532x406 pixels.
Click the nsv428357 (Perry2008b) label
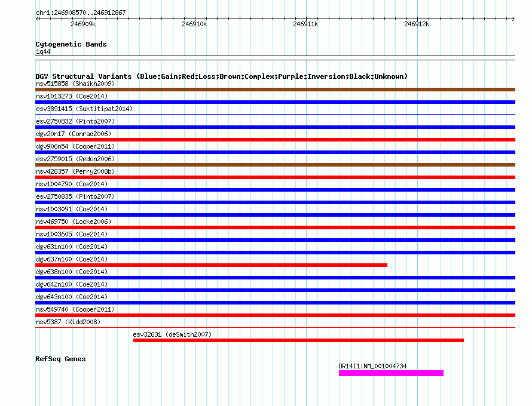[75, 171]
